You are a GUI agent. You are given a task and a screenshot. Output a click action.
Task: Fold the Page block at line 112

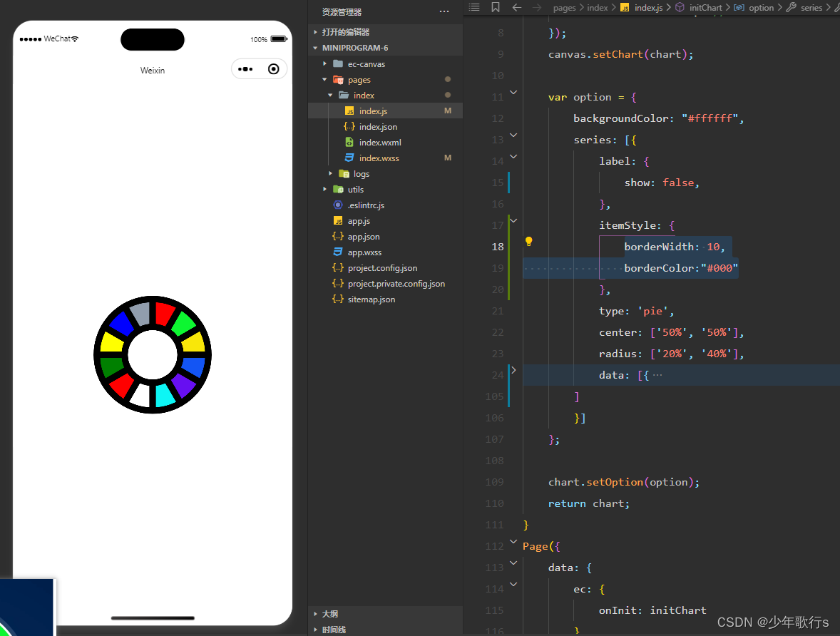coord(513,541)
